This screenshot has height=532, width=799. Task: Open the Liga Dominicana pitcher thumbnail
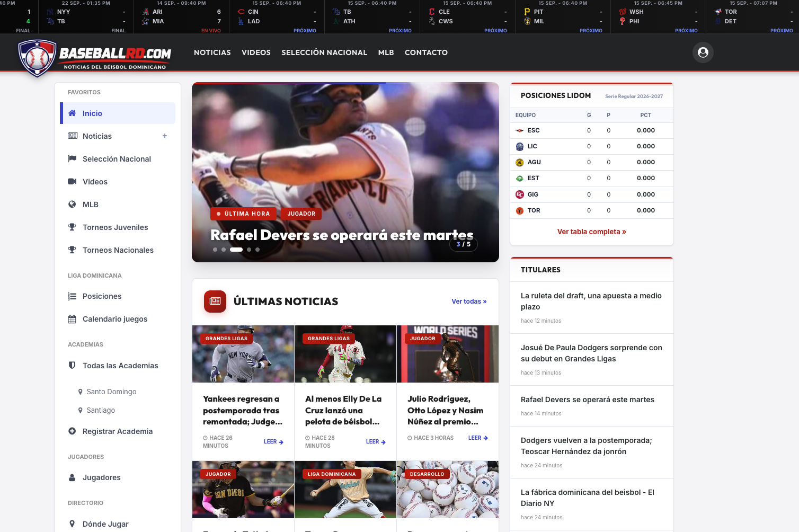[345, 490]
